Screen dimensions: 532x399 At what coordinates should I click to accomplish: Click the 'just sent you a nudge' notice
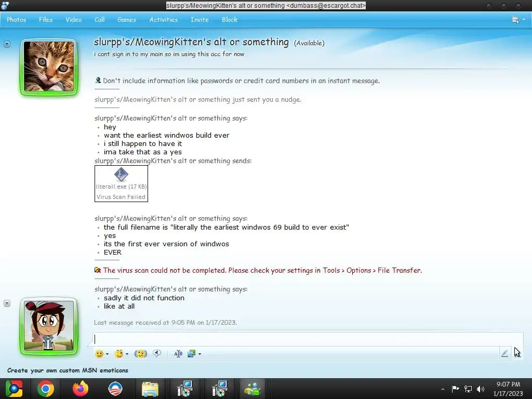(x=198, y=99)
